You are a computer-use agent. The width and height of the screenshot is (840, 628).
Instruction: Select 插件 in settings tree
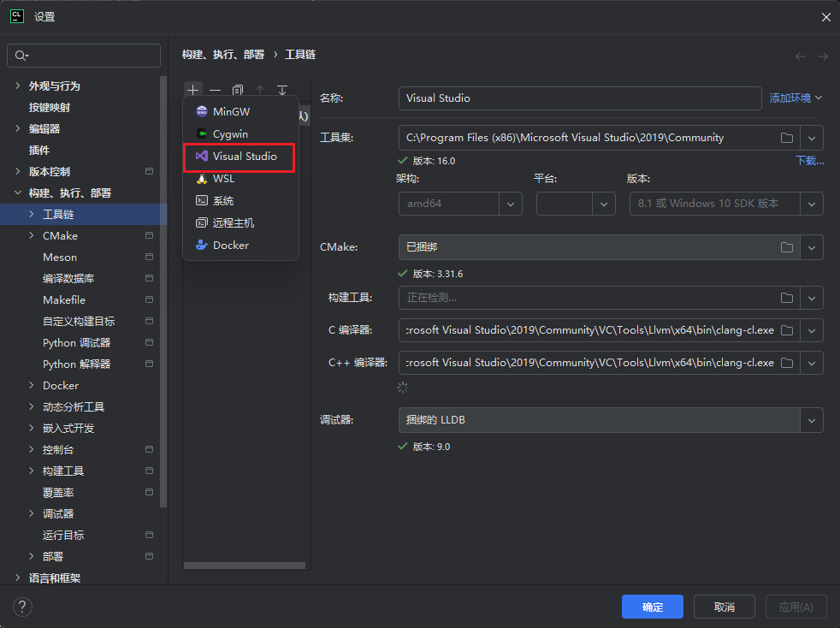pos(39,150)
